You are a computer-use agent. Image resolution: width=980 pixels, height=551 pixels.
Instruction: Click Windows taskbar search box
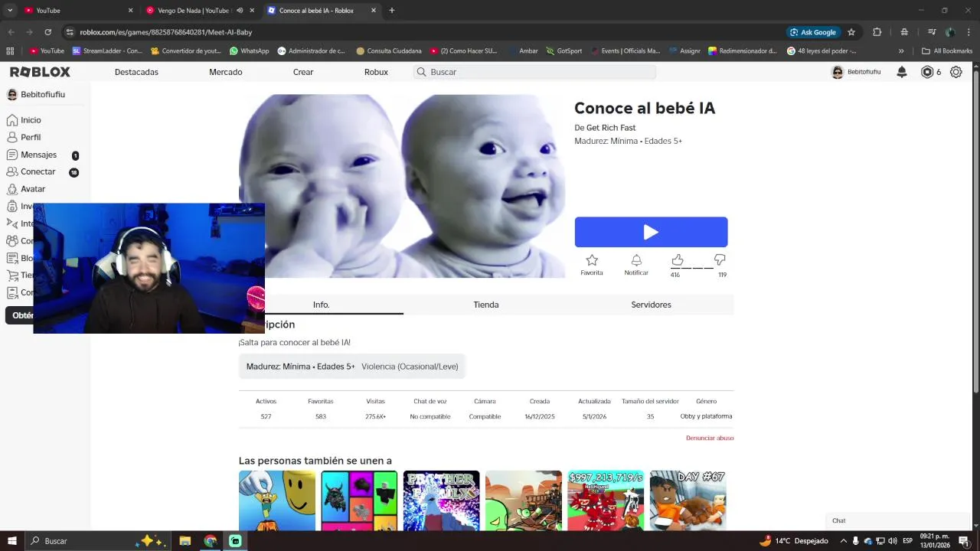tap(96, 541)
